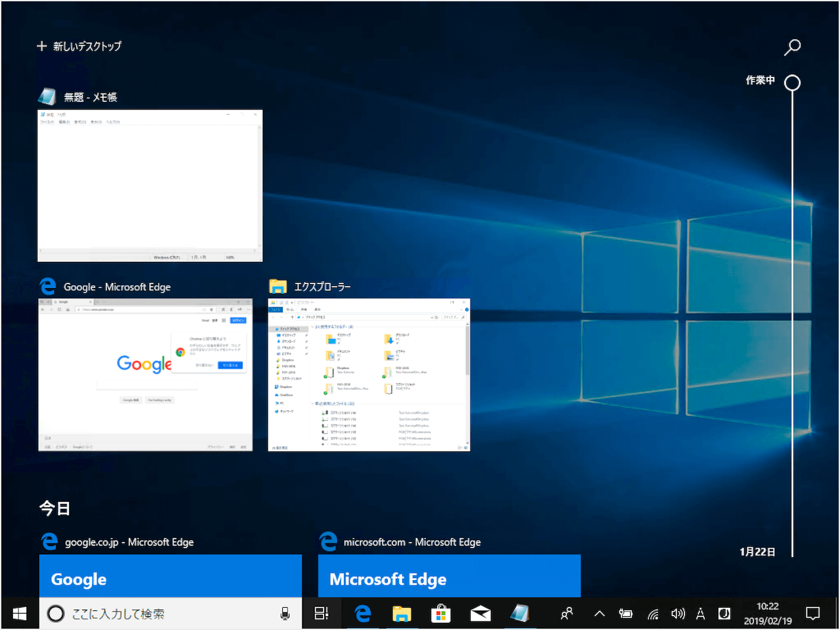This screenshot has height=630, width=840.
Task: Focus the ここに入力して検索 search field
Action: [x=171, y=614]
